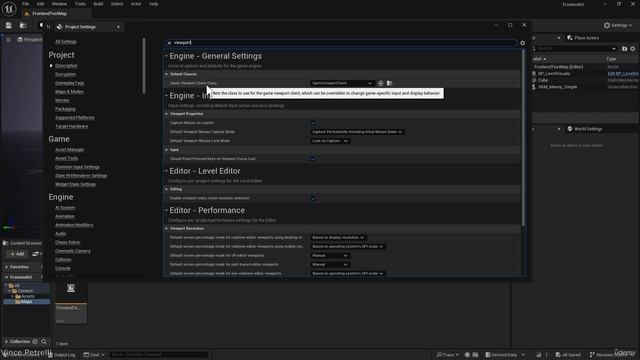This screenshot has height=360, width=640.
Task: Open realtime desktop viewports screen percentage dropdown
Action: click(338, 238)
